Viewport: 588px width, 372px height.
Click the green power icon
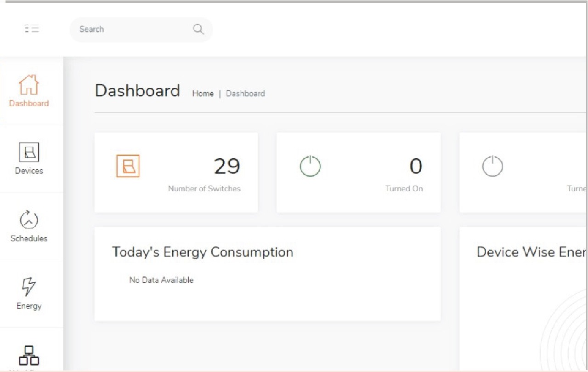[310, 166]
